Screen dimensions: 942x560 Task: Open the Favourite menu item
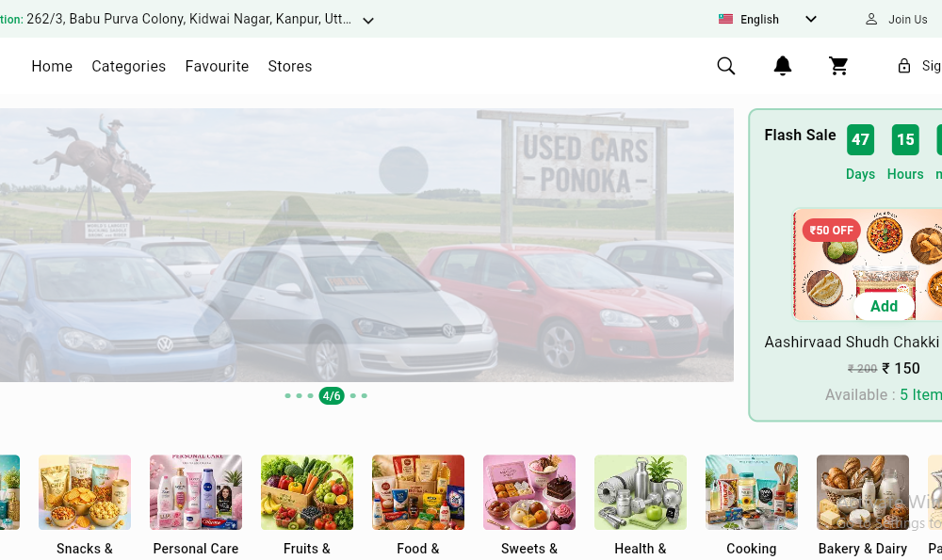(x=217, y=66)
